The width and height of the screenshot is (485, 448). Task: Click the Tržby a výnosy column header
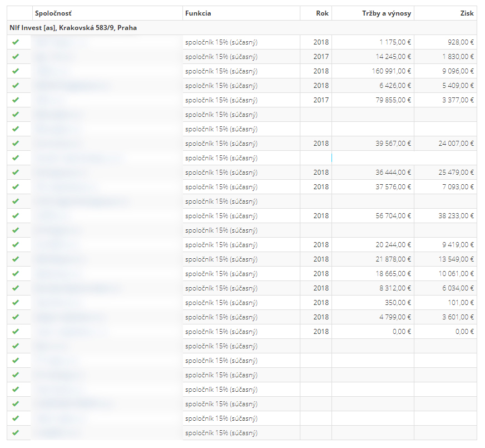(386, 13)
